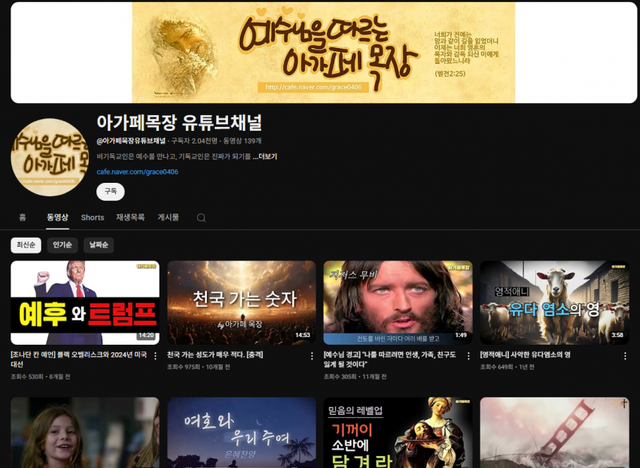Open the cafe.naver.com/grace0406 link
Viewport: 640px width, 468px height.
137,172
